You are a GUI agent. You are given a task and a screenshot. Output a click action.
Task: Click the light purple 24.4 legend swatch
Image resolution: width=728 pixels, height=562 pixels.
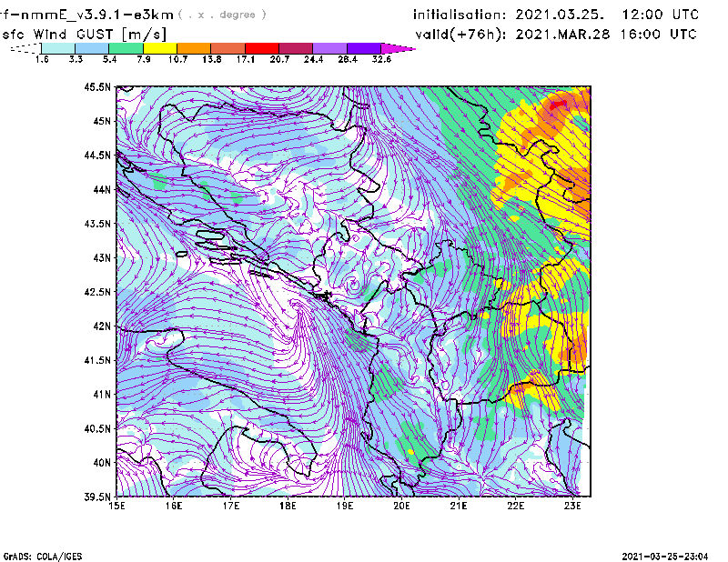329,48
